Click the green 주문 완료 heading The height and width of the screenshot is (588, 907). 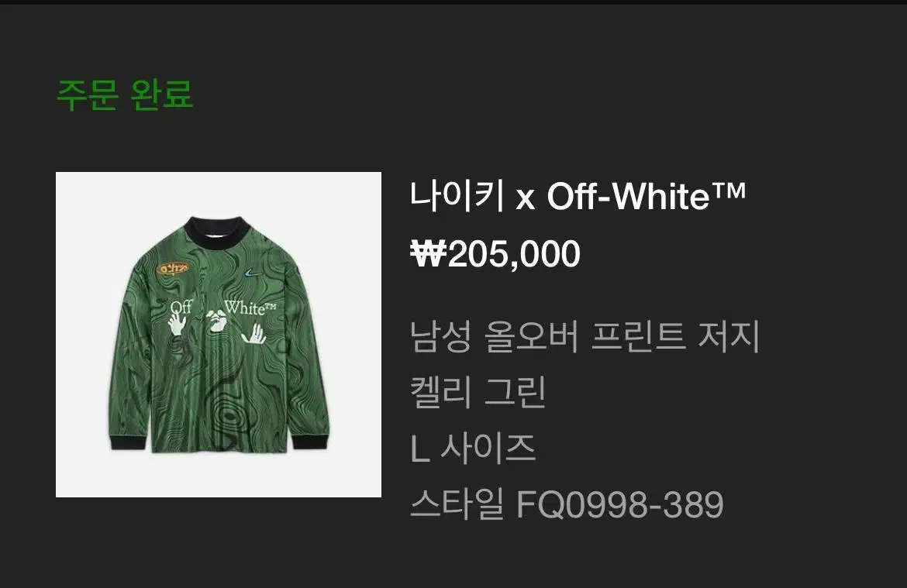(x=124, y=95)
